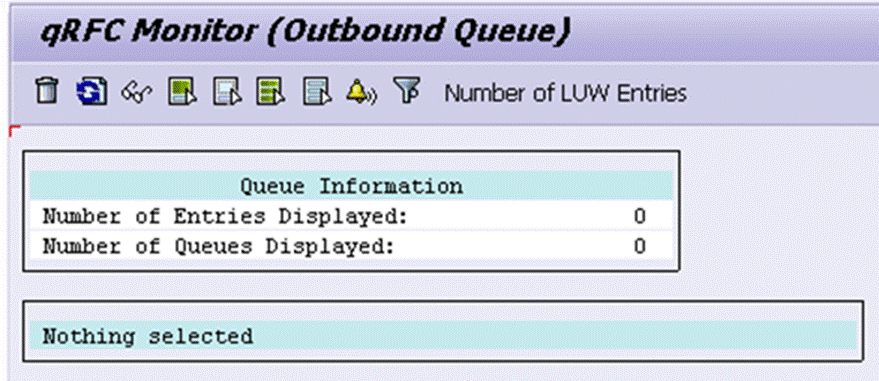Click the yellow alarm bell icon

click(x=362, y=91)
